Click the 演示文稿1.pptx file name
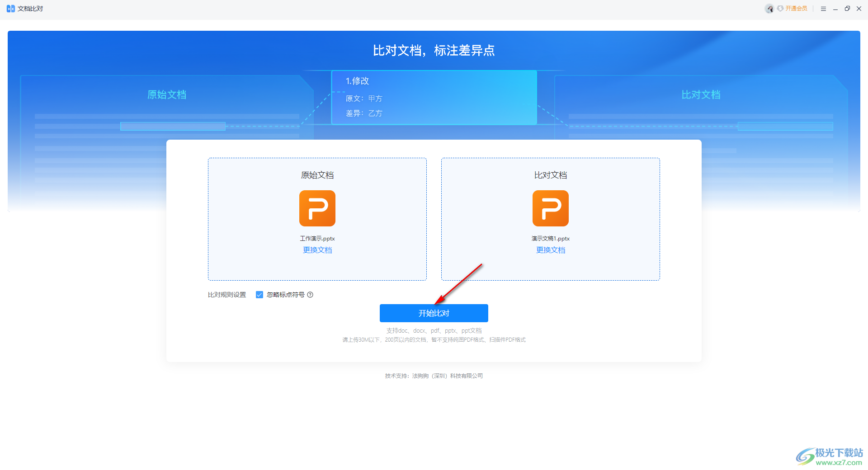 pyautogui.click(x=551, y=239)
